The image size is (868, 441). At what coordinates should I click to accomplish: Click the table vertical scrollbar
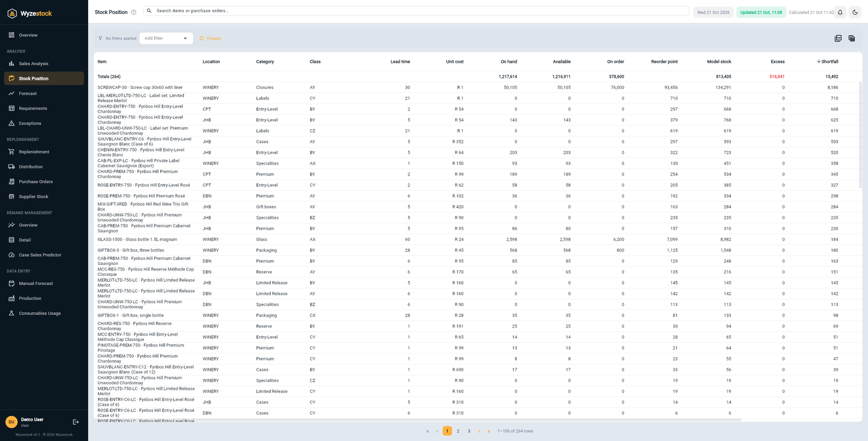click(860, 135)
